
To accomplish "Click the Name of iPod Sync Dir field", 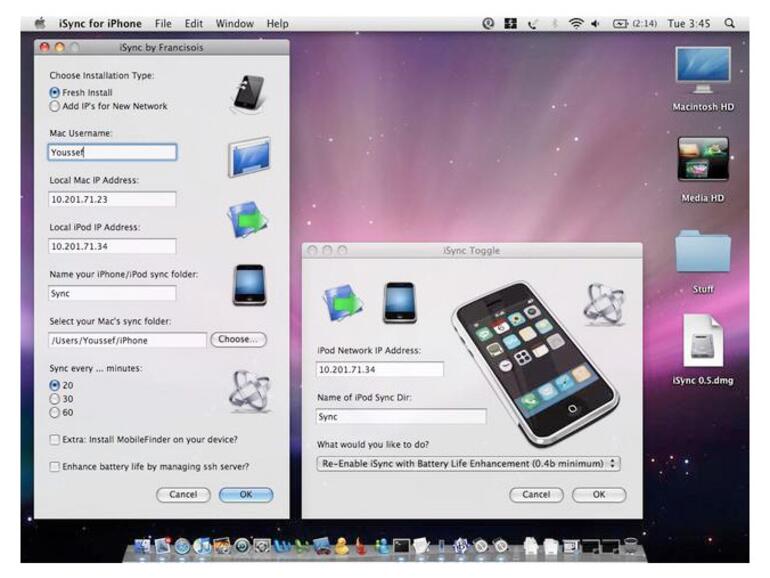I will tap(401, 416).
